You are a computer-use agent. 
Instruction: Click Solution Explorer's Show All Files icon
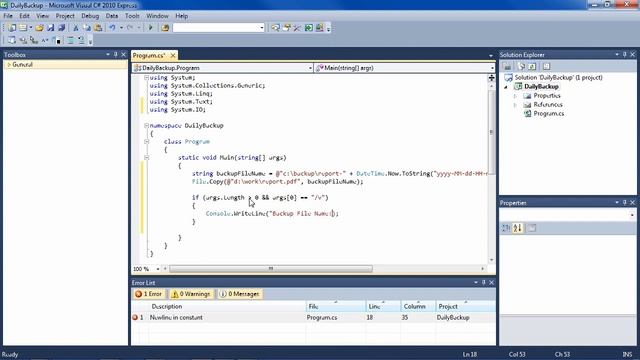point(522,66)
